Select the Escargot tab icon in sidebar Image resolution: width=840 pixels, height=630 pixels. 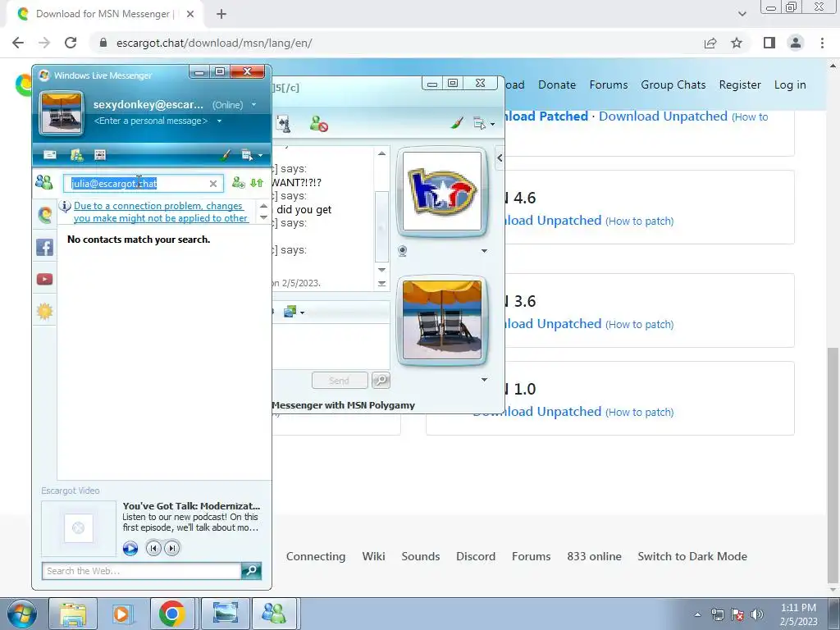(x=45, y=215)
